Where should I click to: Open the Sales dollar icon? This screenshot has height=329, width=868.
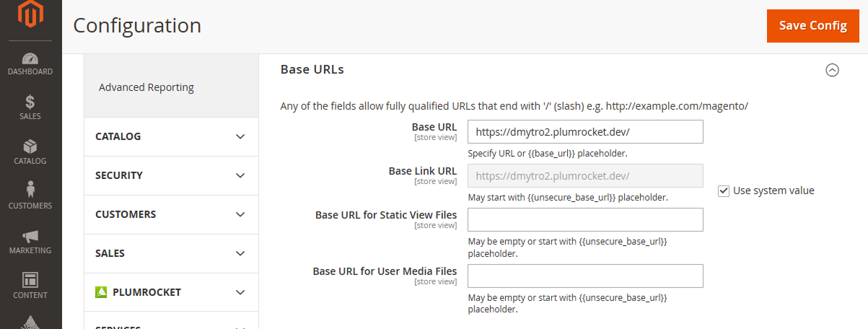click(x=30, y=102)
